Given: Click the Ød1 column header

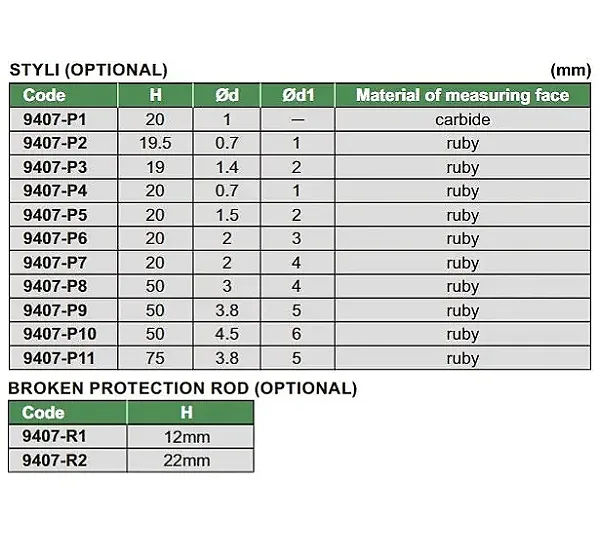Looking at the screenshot, I should click(298, 95).
